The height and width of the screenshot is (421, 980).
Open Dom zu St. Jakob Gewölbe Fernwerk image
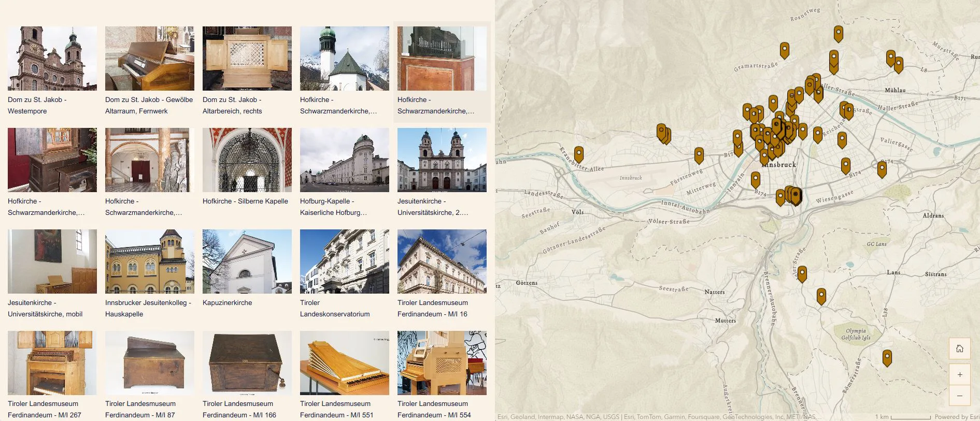pyautogui.click(x=149, y=59)
